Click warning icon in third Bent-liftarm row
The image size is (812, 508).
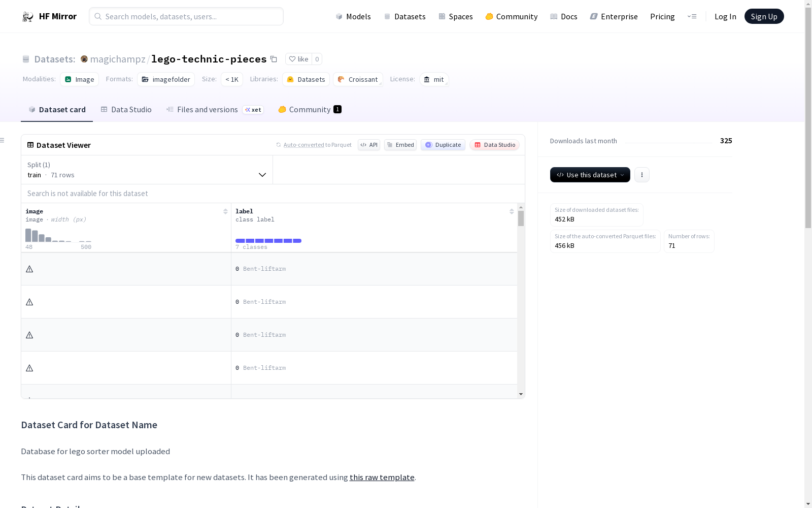[x=29, y=335]
